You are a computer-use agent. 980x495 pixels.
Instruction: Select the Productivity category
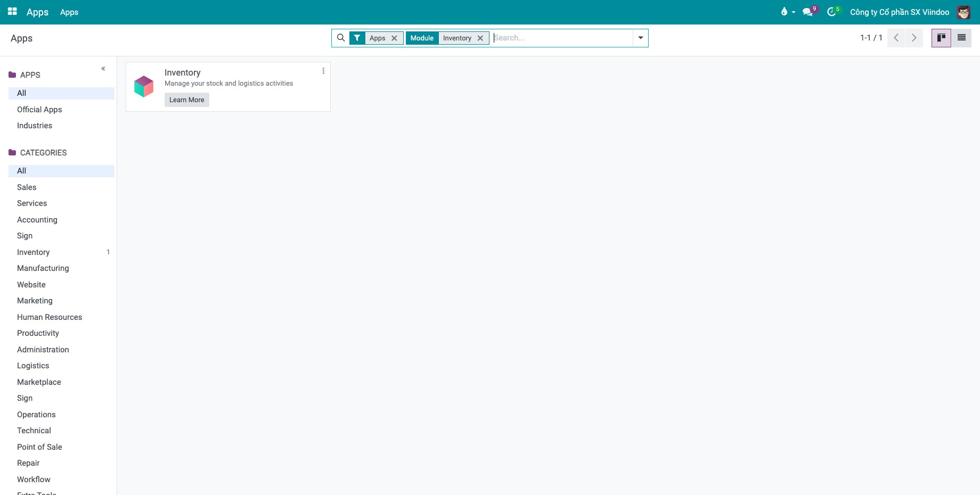point(61,333)
